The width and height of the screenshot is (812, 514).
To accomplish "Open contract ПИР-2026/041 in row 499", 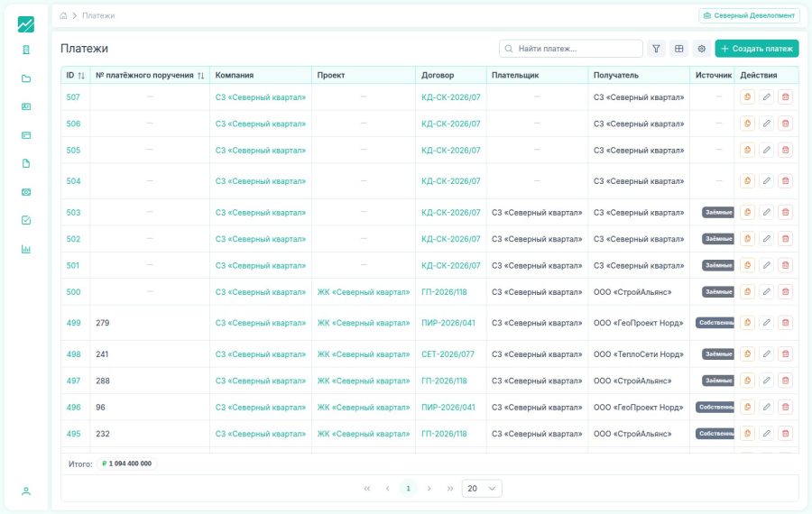I will click(448, 323).
